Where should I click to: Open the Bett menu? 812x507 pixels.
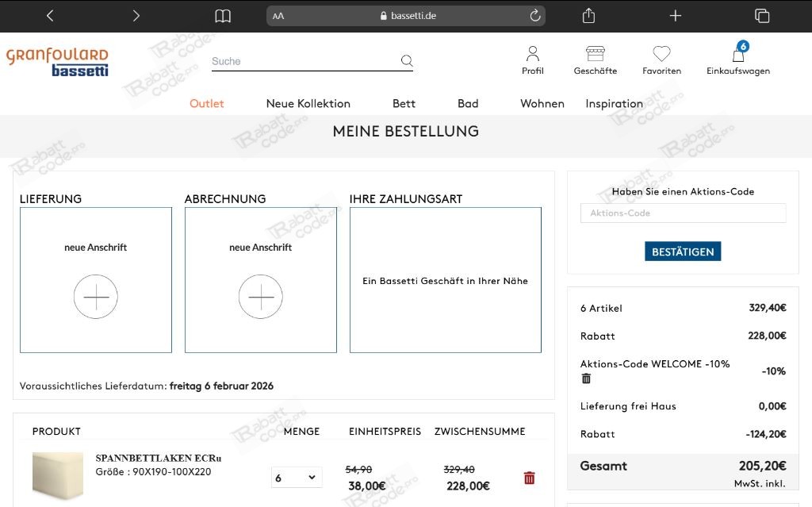(x=404, y=103)
